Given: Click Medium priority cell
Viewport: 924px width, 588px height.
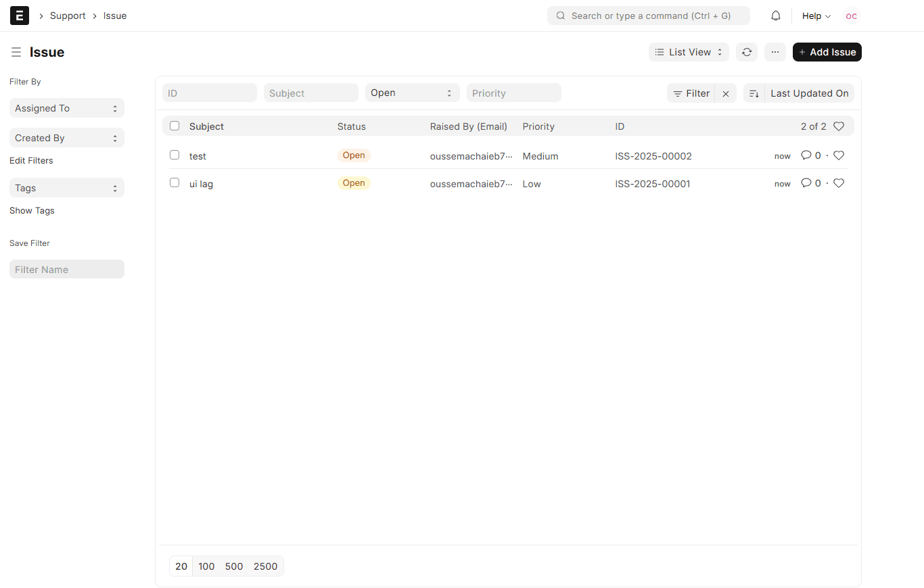Looking at the screenshot, I should click(x=540, y=156).
